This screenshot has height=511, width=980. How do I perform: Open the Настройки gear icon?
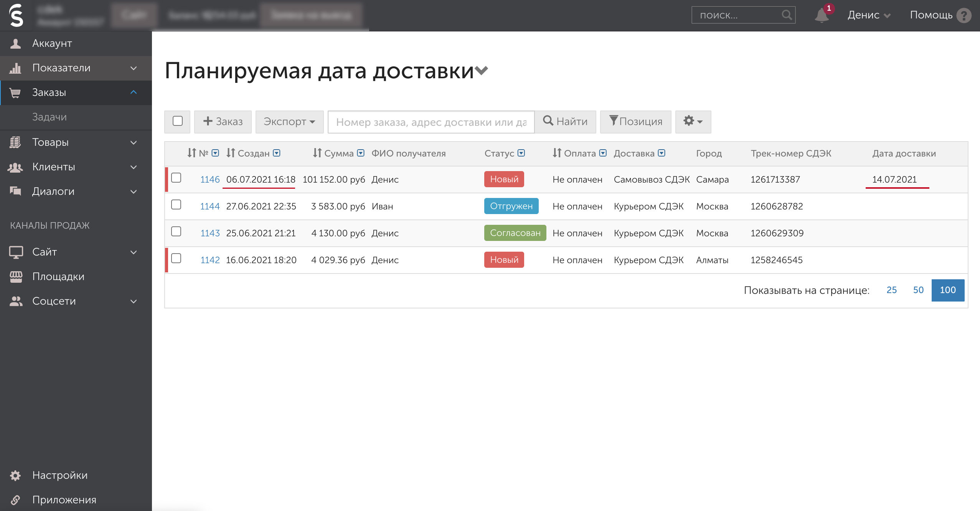[15, 475]
